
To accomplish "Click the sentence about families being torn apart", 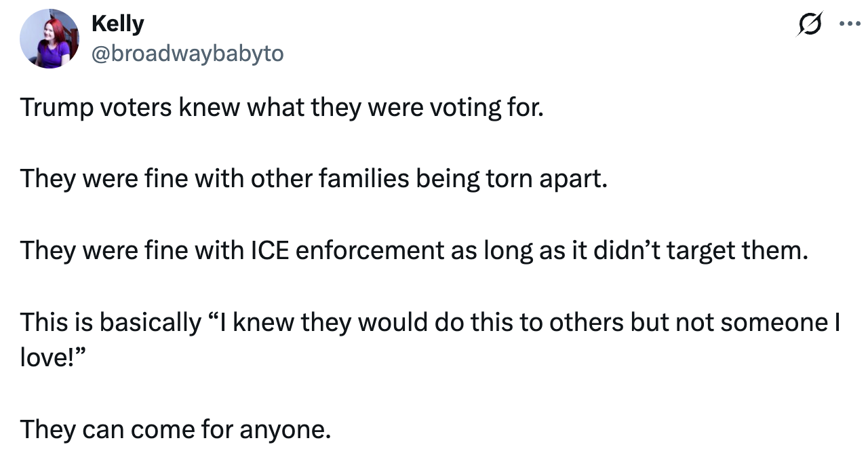I will click(313, 179).
